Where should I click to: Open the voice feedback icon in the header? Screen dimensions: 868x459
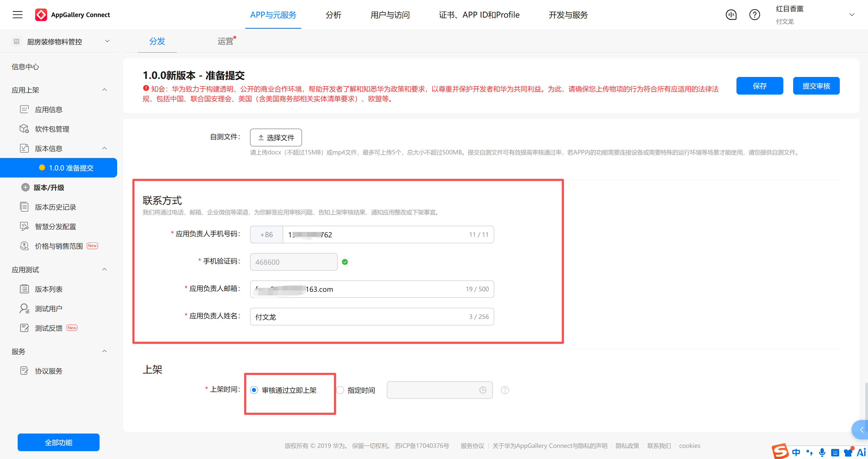tap(731, 14)
